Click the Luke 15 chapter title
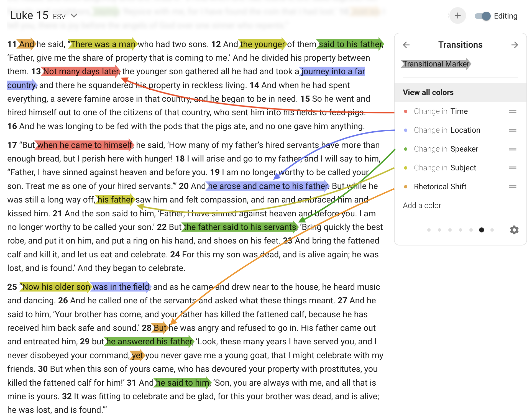Viewport: 532px width, 420px height. pos(29,16)
